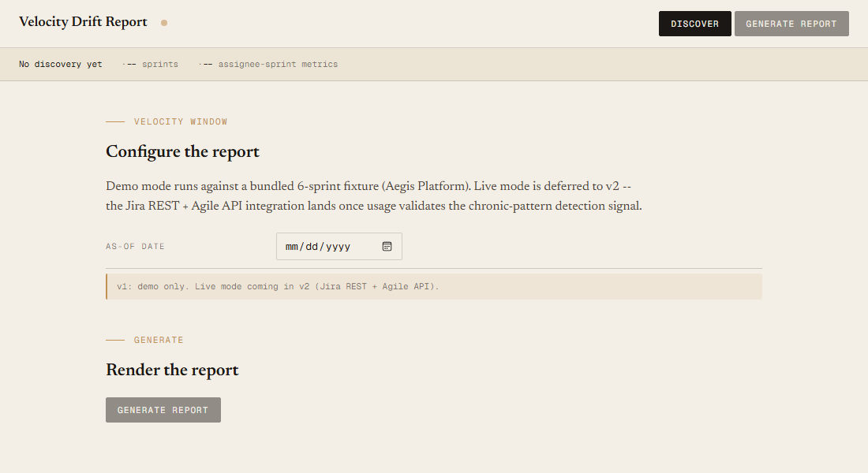Click the Demo mode description paragraph
The width and height of the screenshot is (868, 473).
[x=374, y=196]
